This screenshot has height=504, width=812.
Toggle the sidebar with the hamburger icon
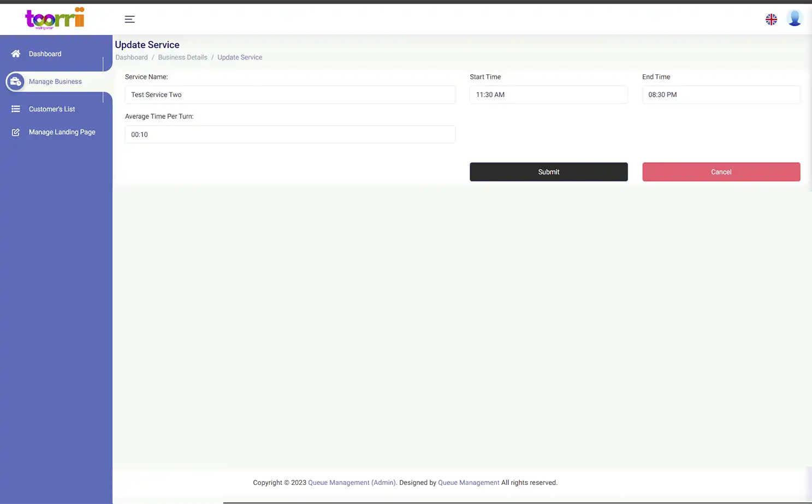129,19
